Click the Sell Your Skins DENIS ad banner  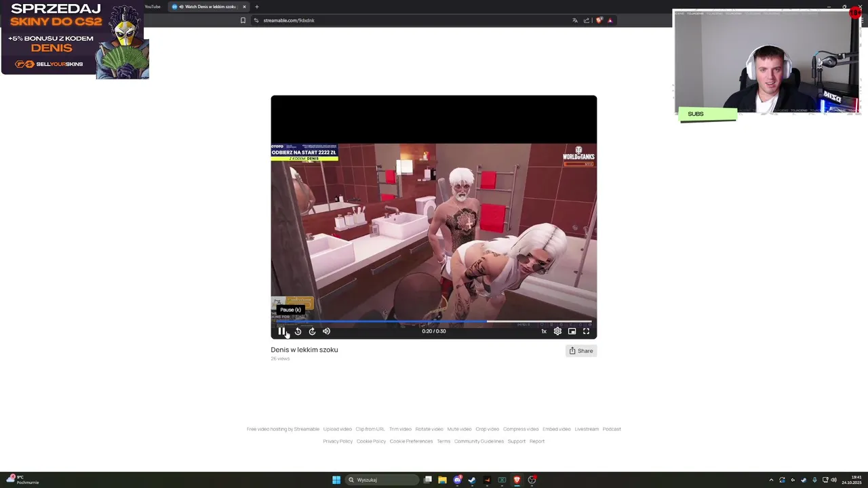tap(75, 39)
